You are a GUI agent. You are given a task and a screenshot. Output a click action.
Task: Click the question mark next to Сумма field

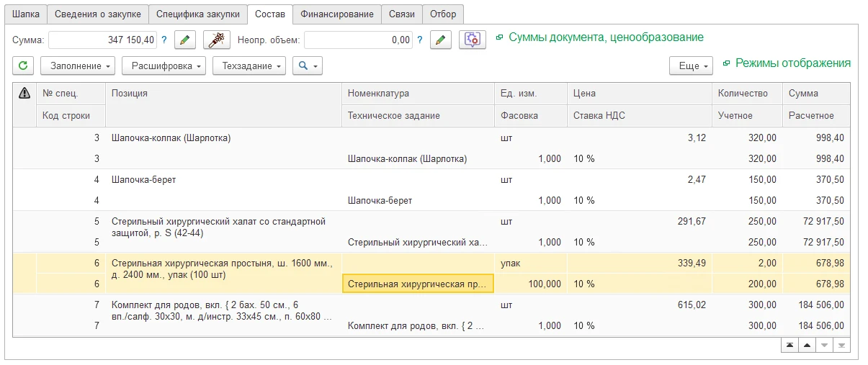coord(164,40)
